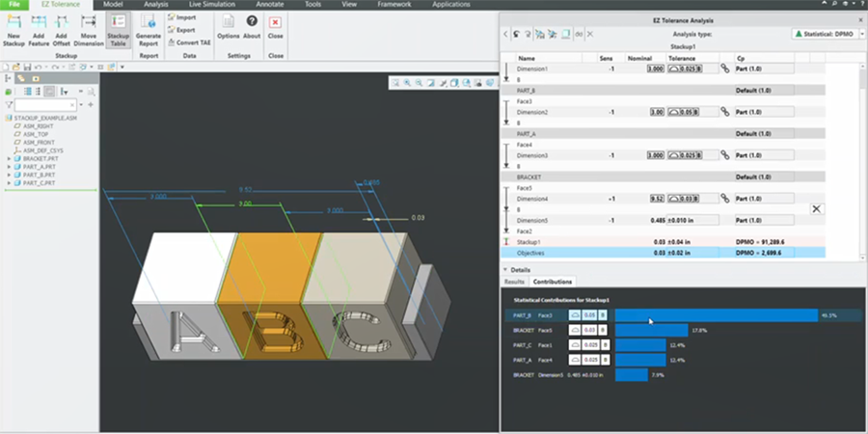Click the Import button
The height and width of the screenshot is (434, 868).
pyautogui.click(x=184, y=17)
